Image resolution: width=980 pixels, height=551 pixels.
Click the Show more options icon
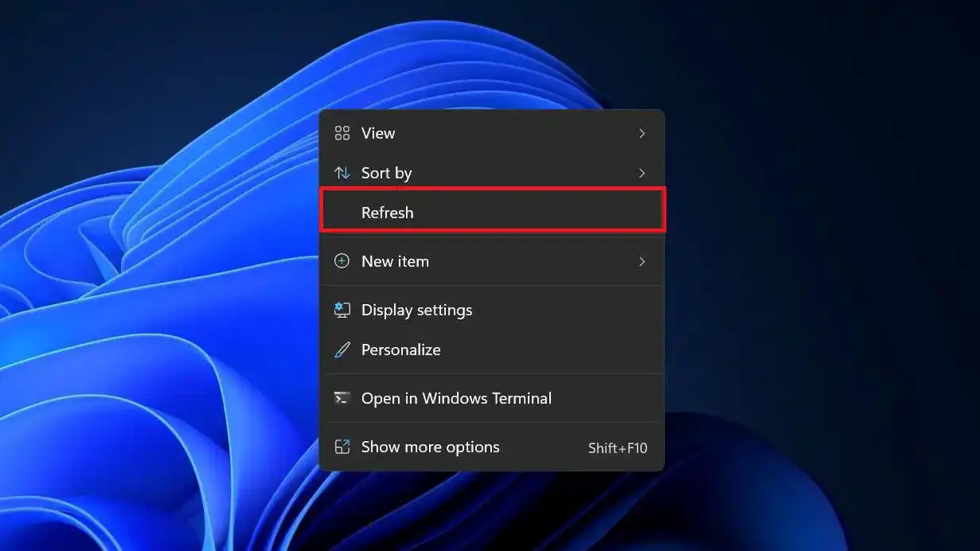pos(342,447)
